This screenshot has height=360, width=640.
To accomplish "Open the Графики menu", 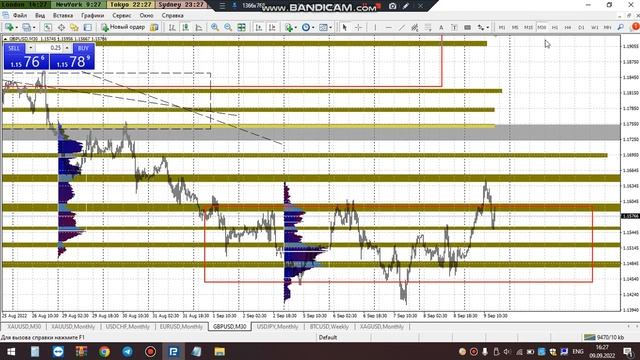I will [x=92, y=16].
